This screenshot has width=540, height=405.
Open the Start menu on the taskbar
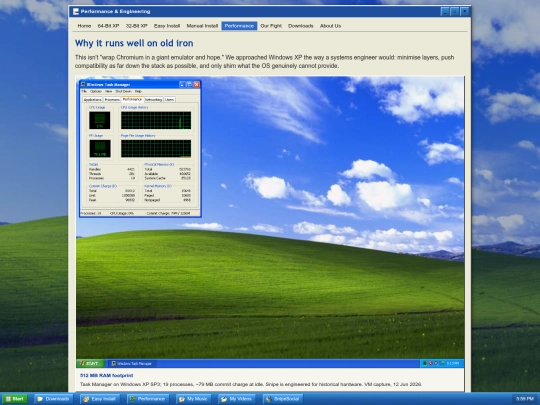point(14,399)
